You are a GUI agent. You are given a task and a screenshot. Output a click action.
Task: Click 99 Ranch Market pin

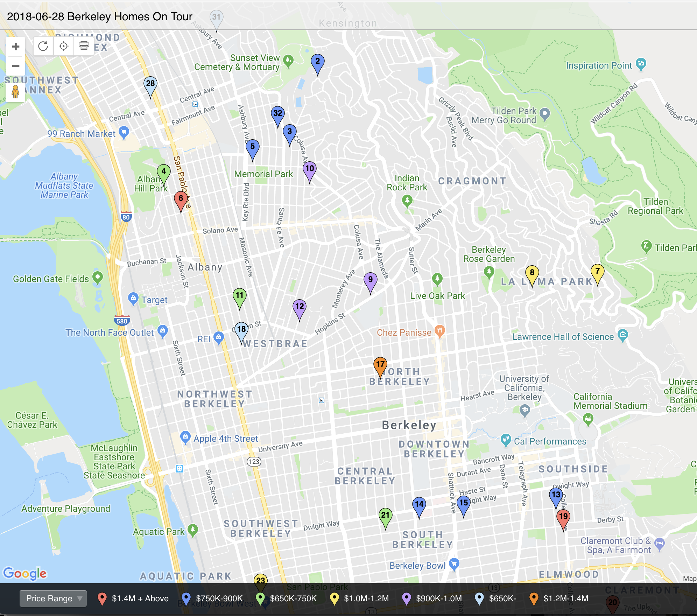[x=124, y=133]
